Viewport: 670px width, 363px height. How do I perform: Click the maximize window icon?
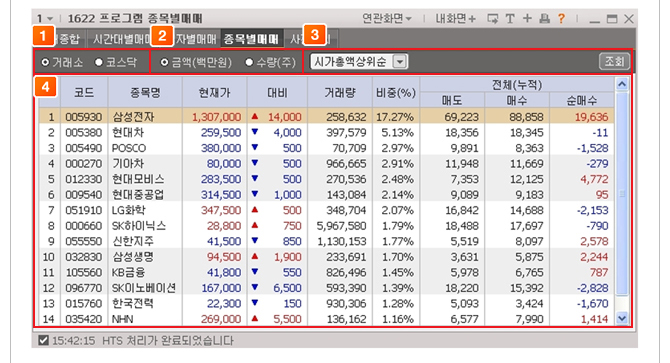pyautogui.click(x=612, y=19)
